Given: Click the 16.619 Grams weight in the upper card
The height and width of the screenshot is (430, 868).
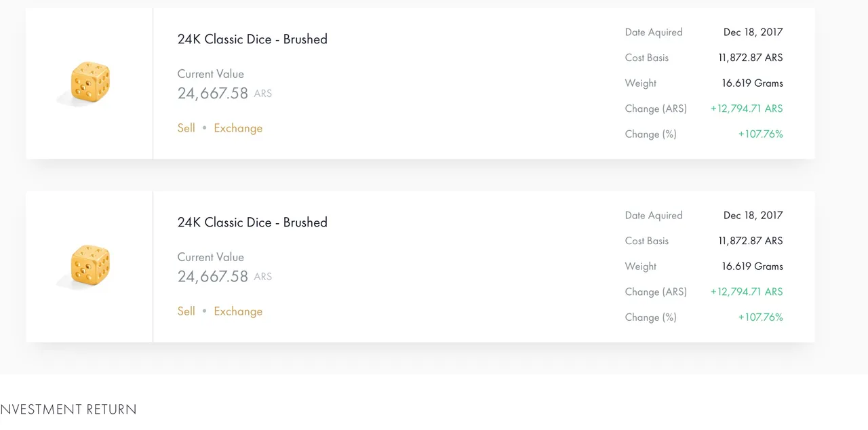Looking at the screenshot, I should 752,83.
